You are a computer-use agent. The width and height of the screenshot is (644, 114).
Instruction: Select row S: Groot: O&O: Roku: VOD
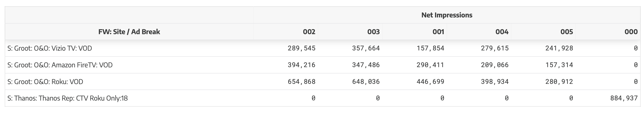[x=322, y=81]
